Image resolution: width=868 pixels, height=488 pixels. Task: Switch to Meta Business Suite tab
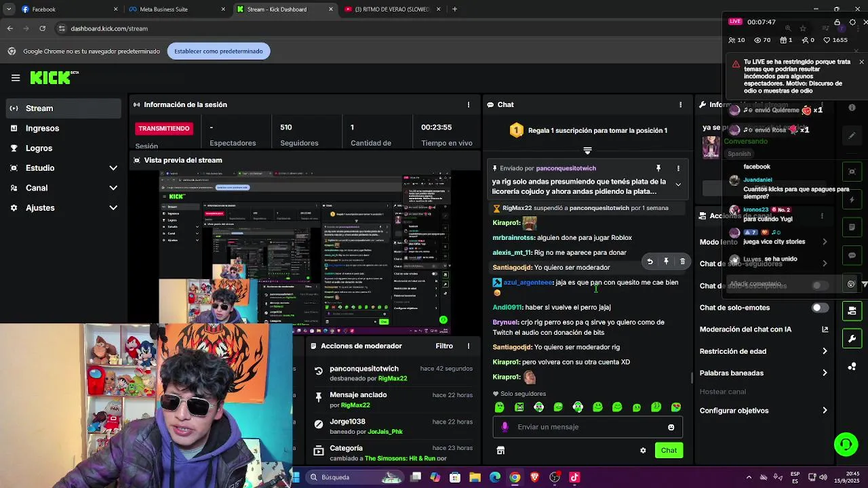178,9
